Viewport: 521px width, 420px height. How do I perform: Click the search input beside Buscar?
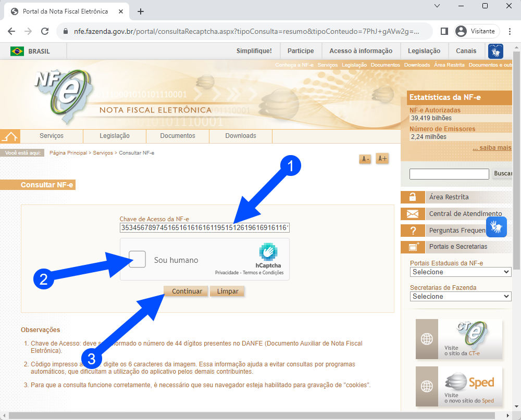click(449, 174)
